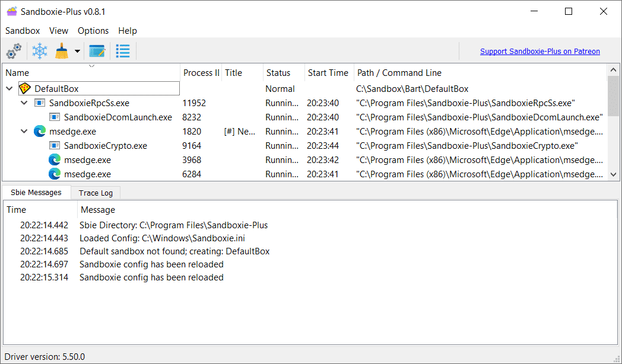Collapse the msedge.exe 1820 tree node

(x=24, y=132)
